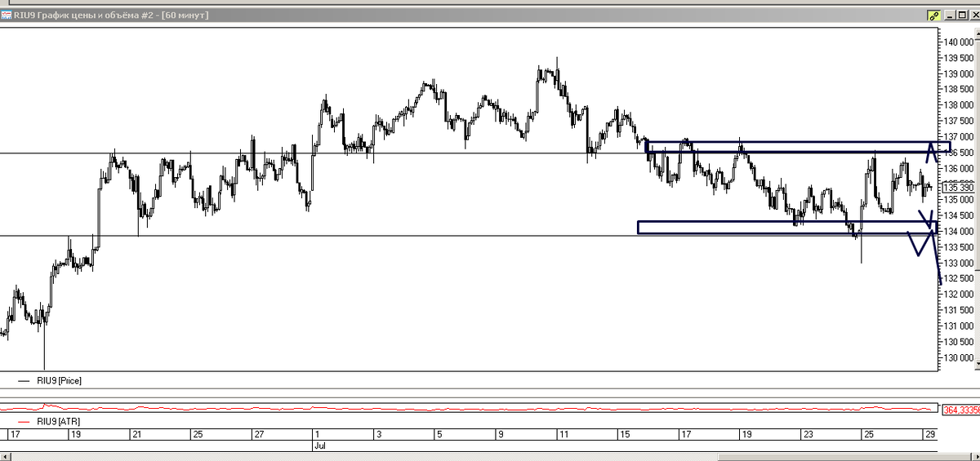The image size is (980, 461).
Task: Click the 'Jul' month label on time axis
Action: 321,445
